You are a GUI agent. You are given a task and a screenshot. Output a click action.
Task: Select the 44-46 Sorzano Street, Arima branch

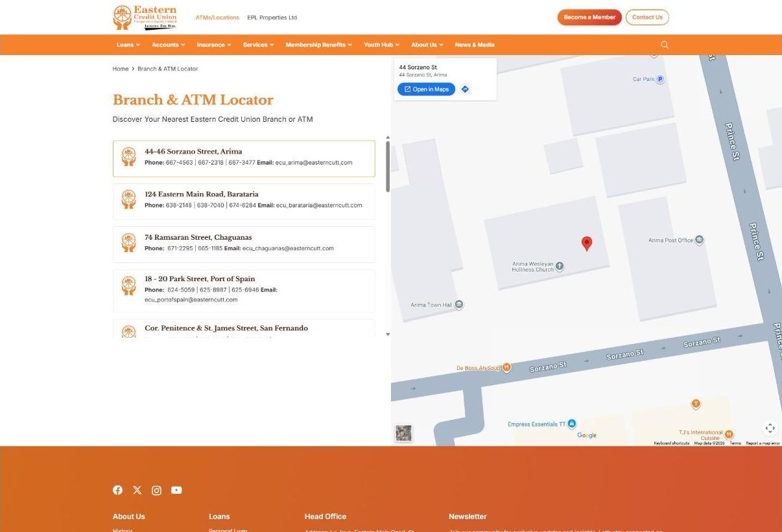(244, 159)
